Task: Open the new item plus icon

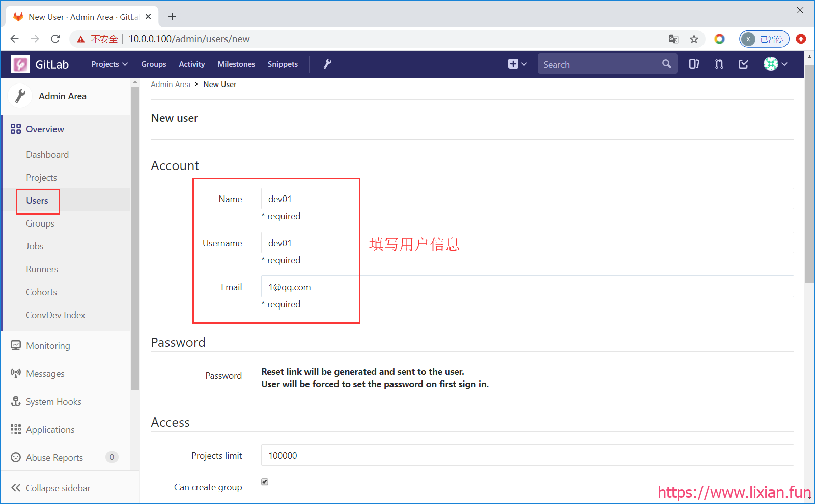Action: (x=513, y=64)
